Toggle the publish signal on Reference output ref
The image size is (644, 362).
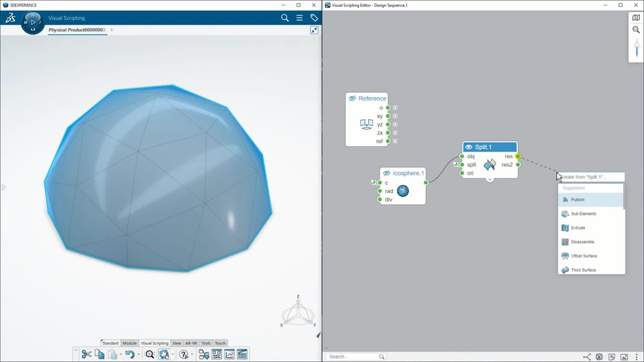[395, 141]
